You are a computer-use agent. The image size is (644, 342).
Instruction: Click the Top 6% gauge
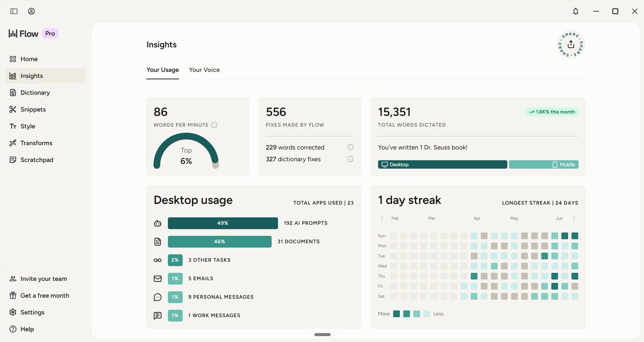[186, 151]
